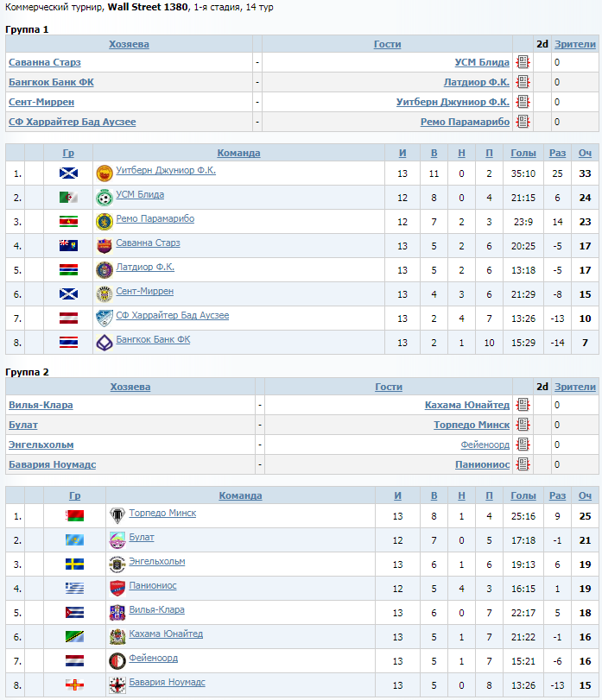Open match report icon for Ремо Парамарибо match

[x=523, y=122]
